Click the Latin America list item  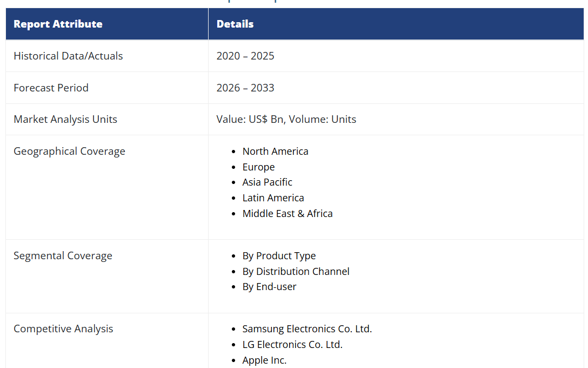273,198
